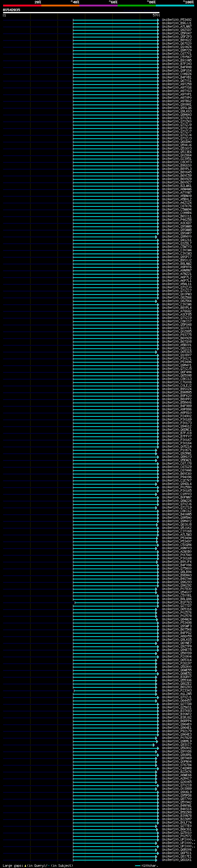Open hit UniRef100_Q9ZSD7

[177, 30]
